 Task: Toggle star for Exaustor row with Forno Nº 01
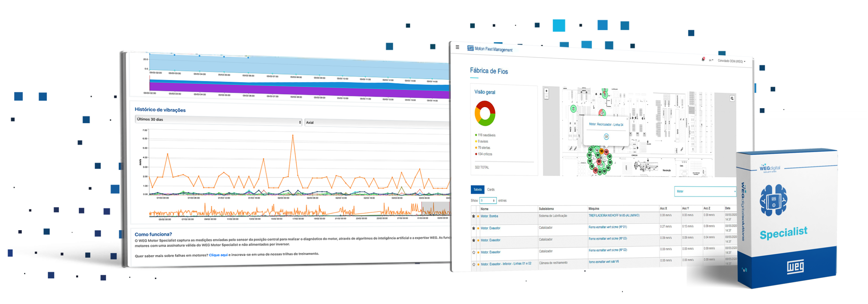click(473, 228)
